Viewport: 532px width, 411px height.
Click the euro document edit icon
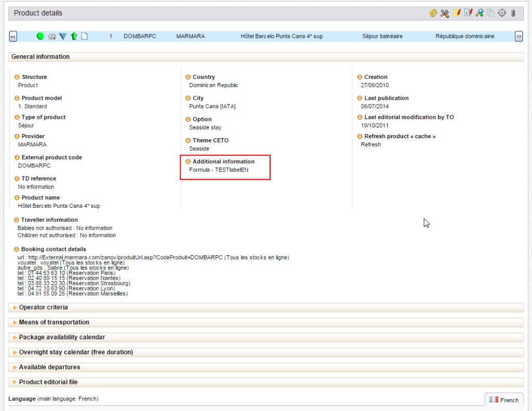[468, 13]
